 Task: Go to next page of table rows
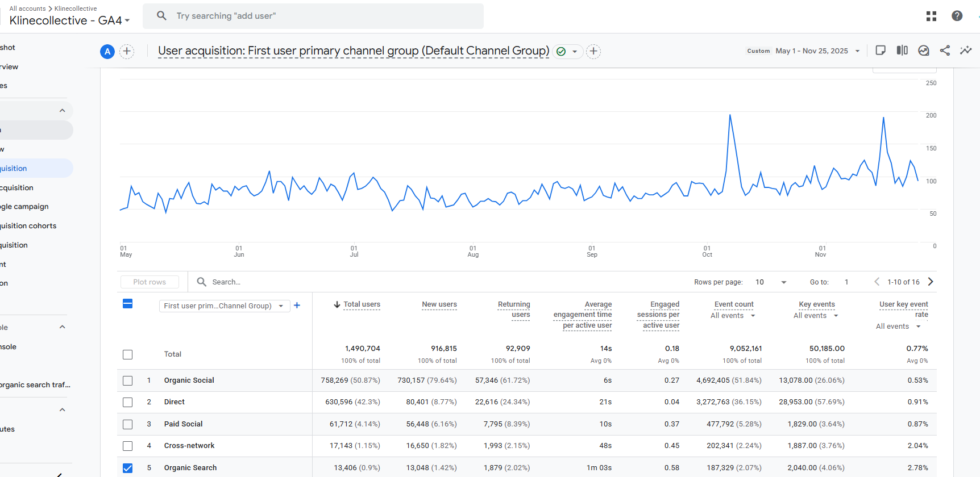[931, 282]
